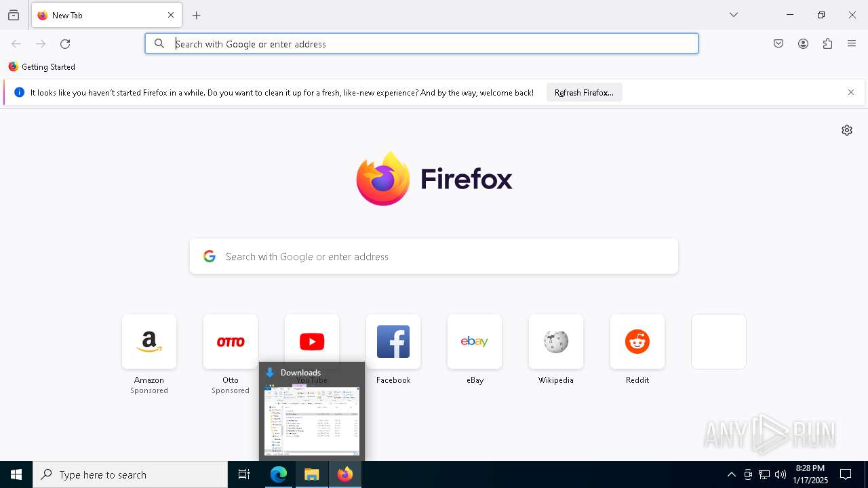This screenshot has width=868, height=488.
Task: Close the New Tab tab
Action: (171, 15)
